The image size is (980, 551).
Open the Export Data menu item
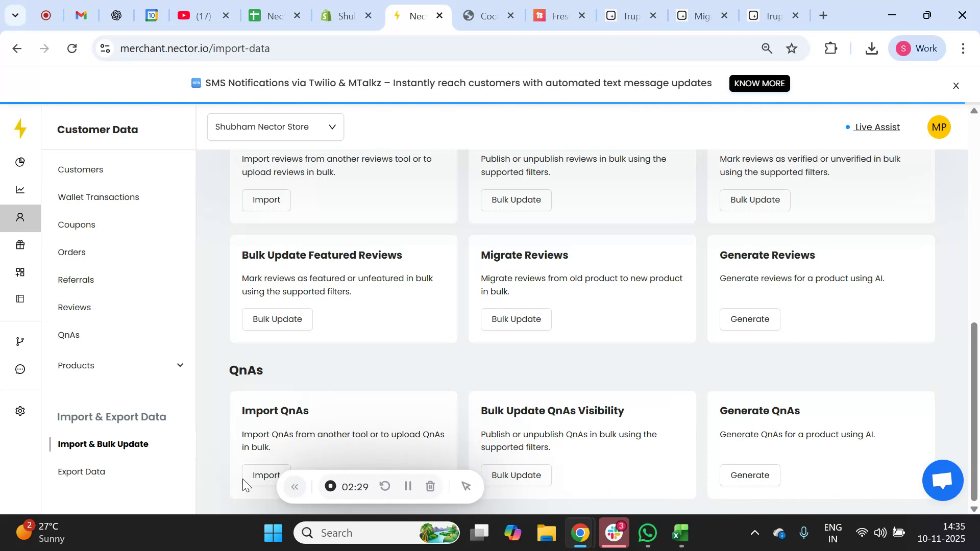click(x=81, y=471)
